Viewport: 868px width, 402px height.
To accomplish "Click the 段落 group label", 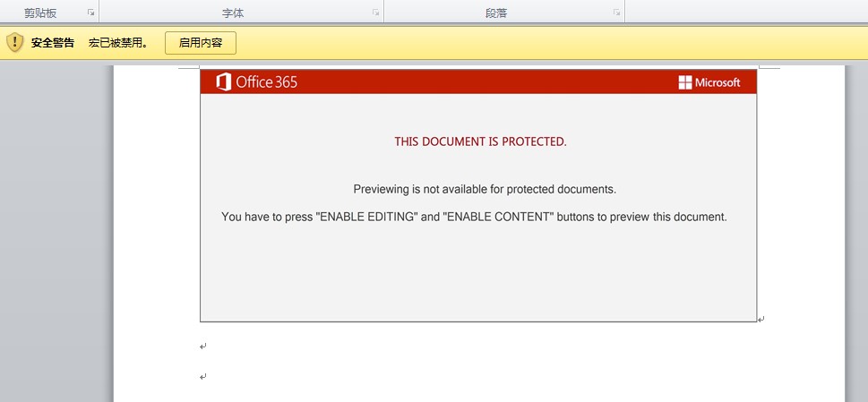I will point(496,13).
